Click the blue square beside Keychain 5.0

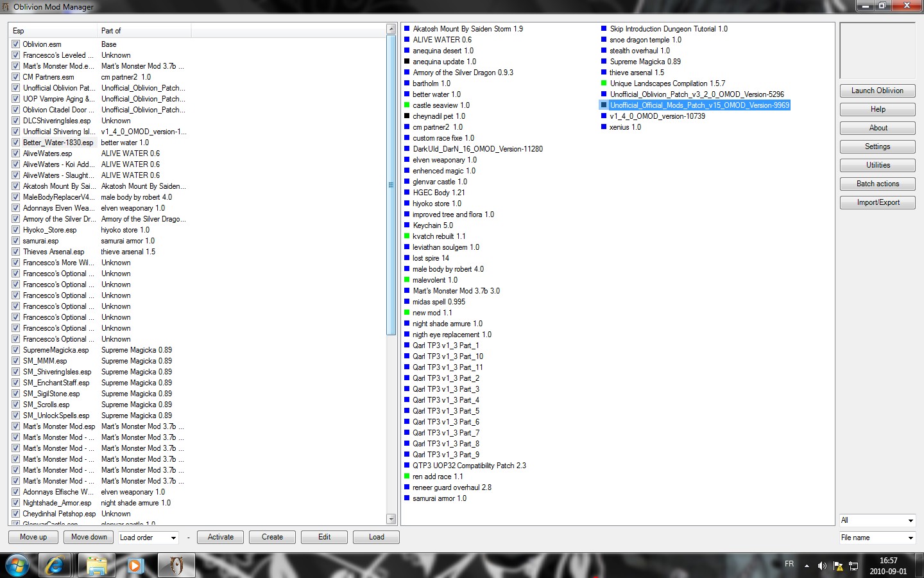[x=407, y=225]
